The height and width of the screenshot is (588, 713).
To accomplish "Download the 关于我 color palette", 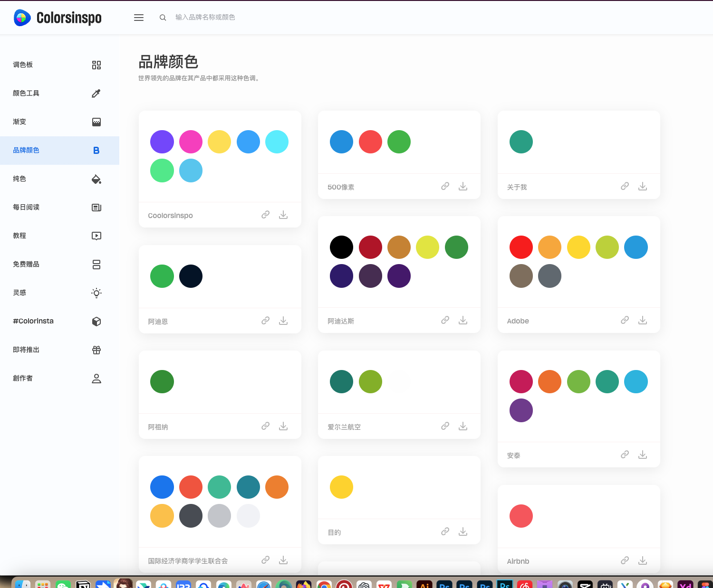I will coord(643,186).
